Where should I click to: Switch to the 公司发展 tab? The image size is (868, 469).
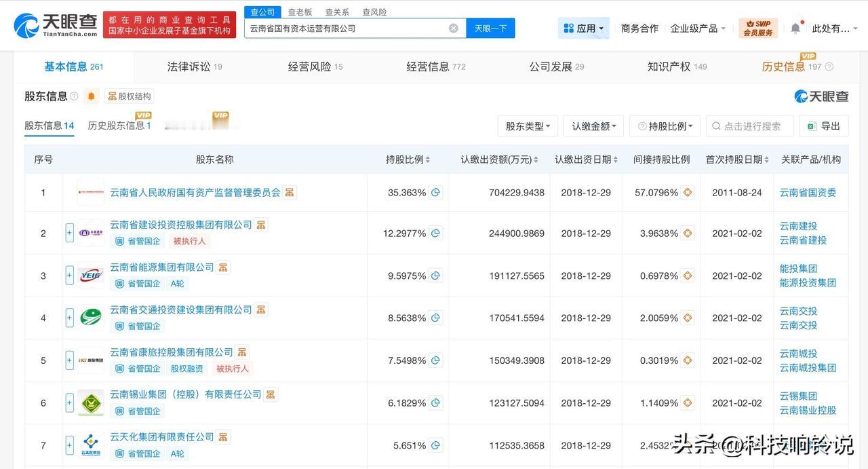[557, 67]
